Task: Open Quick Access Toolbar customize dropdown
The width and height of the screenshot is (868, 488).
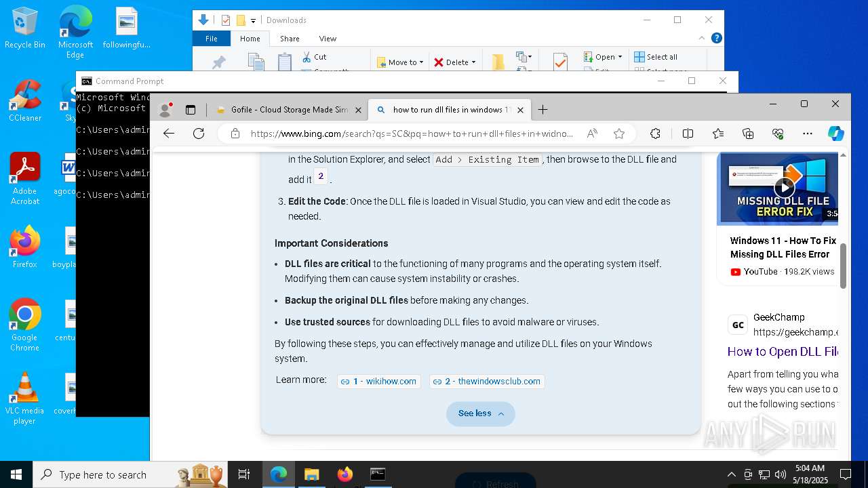Action: point(253,20)
